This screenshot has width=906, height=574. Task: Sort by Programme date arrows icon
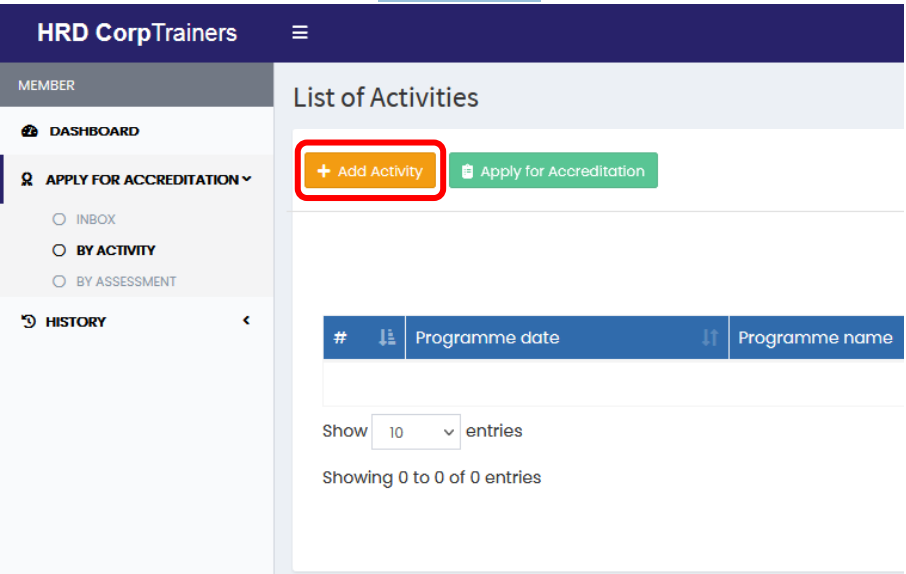(x=710, y=337)
